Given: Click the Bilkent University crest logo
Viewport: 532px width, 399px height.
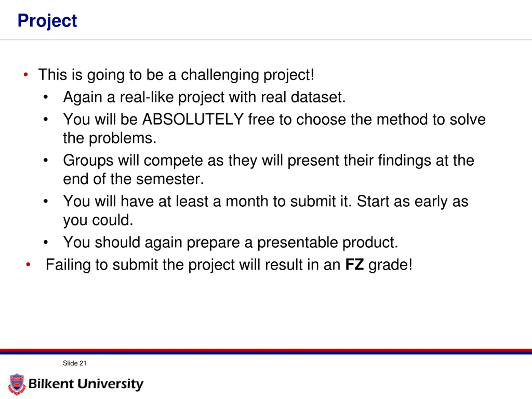Looking at the screenshot, I should (17, 384).
